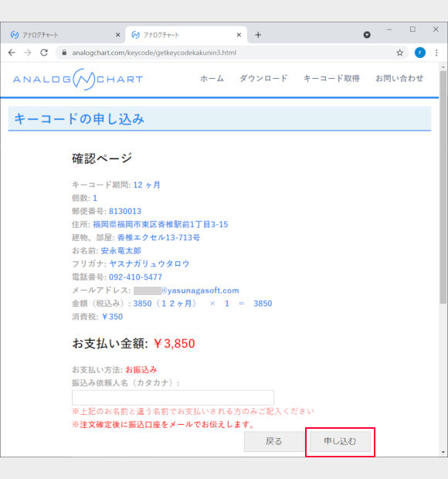Go back with the browser back arrow
448x479 pixels.
tap(12, 53)
